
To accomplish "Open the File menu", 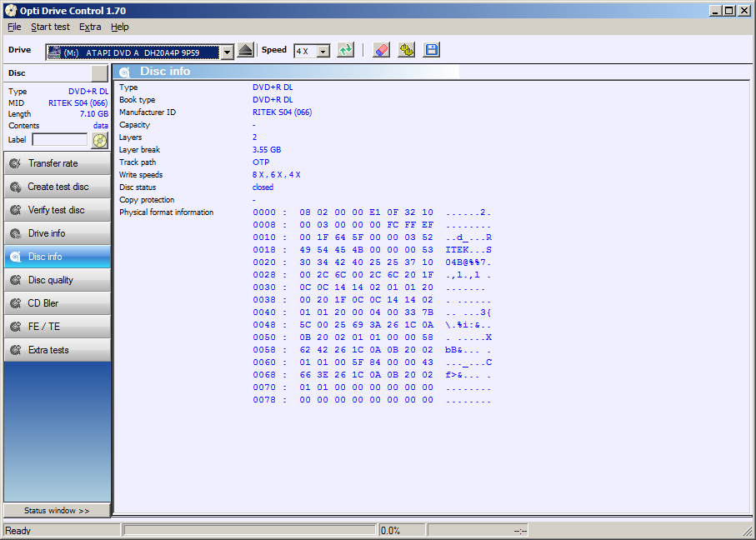I will coord(14,27).
